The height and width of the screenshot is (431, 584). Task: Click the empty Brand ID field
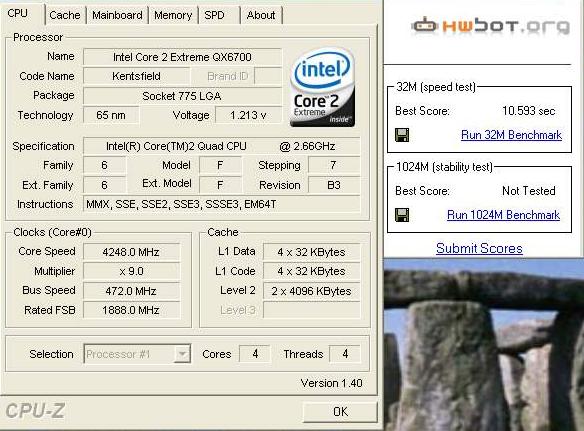click(268, 76)
